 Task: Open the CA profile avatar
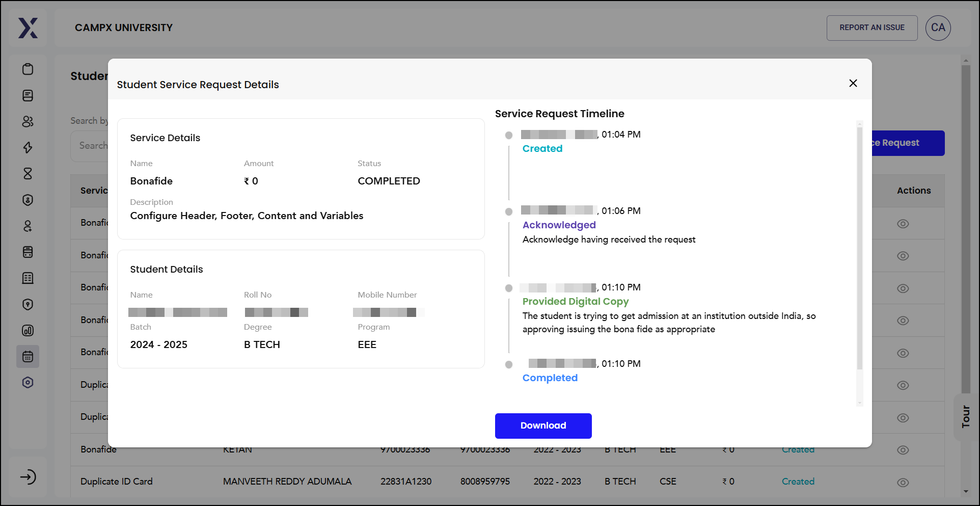pyautogui.click(x=938, y=28)
